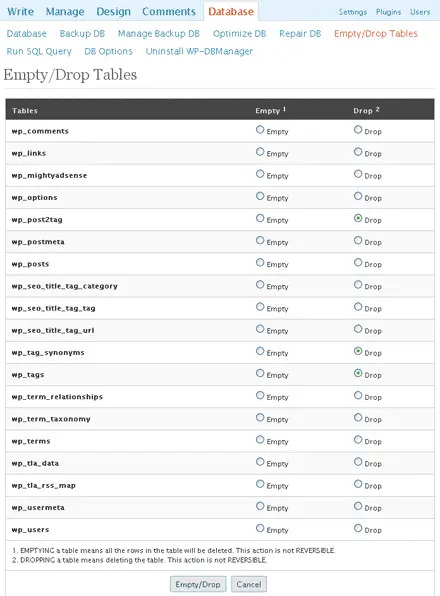440x596 pixels.
Task: Open Run SQL Query page
Action: pos(39,51)
